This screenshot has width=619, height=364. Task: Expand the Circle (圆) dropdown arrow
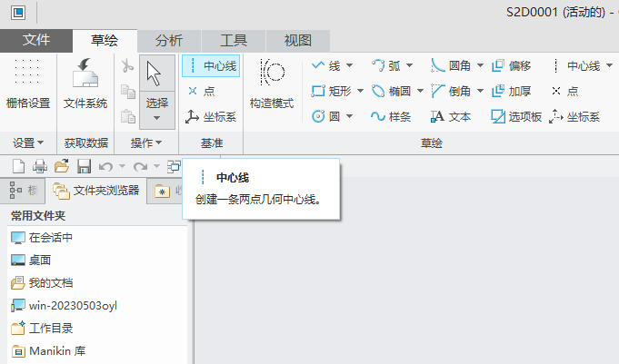[x=349, y=116]
